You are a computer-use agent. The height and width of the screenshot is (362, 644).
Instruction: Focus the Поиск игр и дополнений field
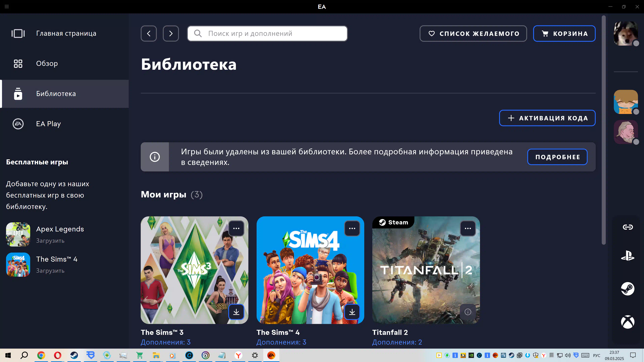point(267,34)
